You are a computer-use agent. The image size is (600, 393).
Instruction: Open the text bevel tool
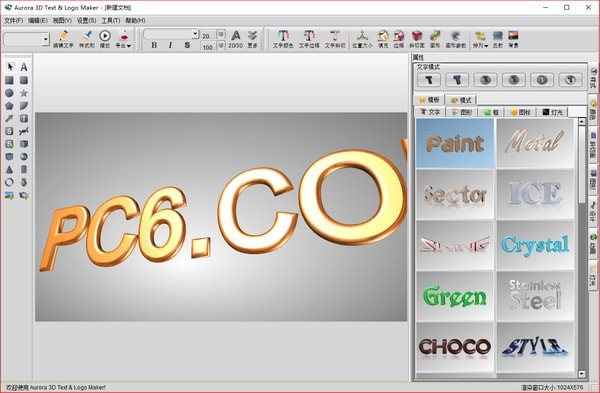[x=335, y=39]
